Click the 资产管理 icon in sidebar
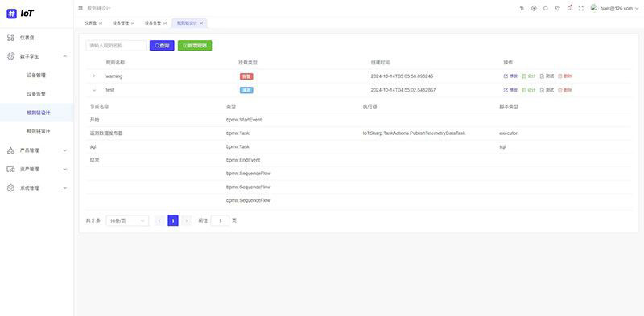Screen dimensions: 644x316 (x=11, y=169)
